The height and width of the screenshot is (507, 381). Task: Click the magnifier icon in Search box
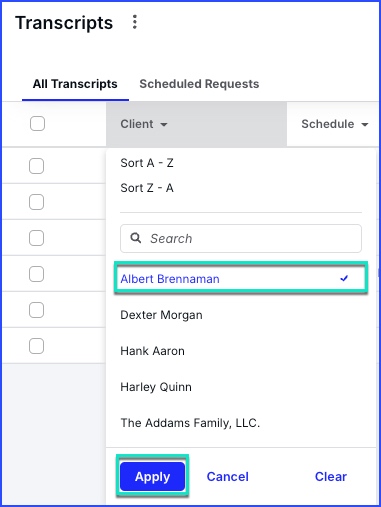point(136,238)
